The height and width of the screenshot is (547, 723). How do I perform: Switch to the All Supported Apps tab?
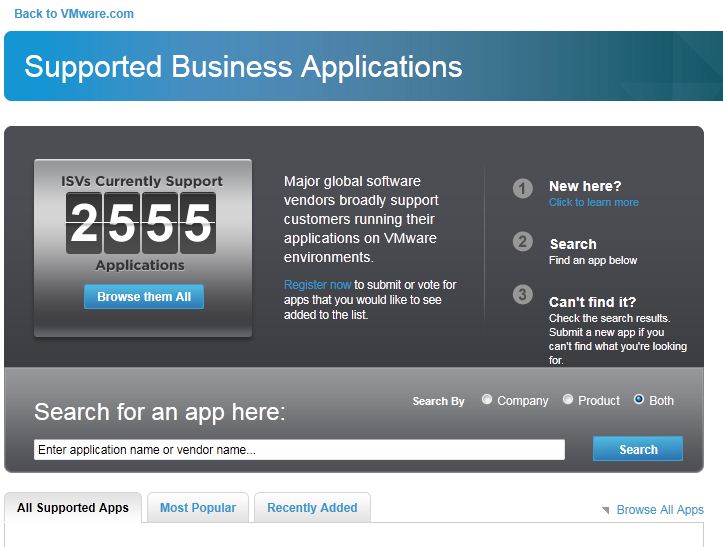(73, 508)
